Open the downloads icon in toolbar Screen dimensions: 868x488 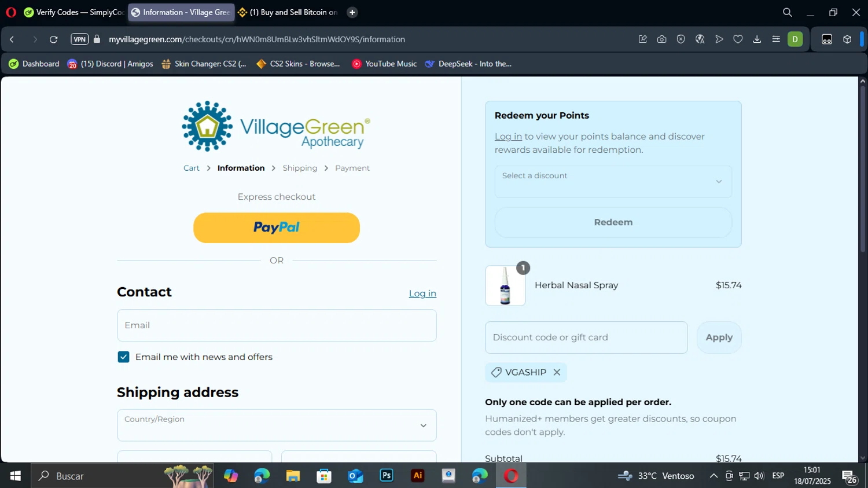(x=757, y=39)
